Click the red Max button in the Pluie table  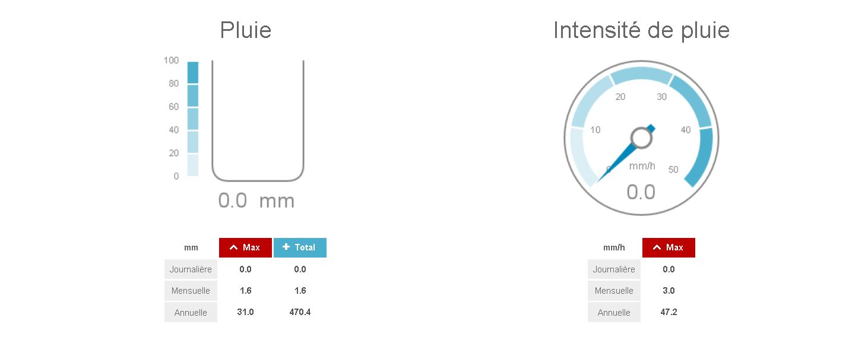point(245,247)
